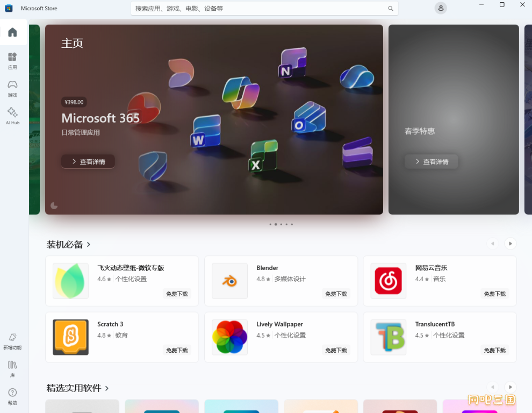Image resolution: width=532 pixels, height=413 pixels.
Task: Click the Defender shield icon in banner
Action: (153, 166)
